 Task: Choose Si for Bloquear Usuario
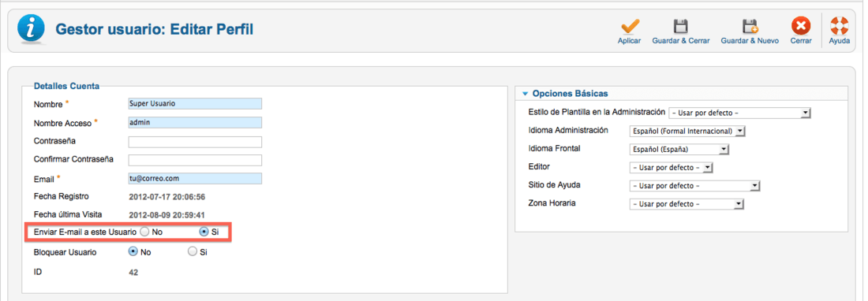click(192, 252)
